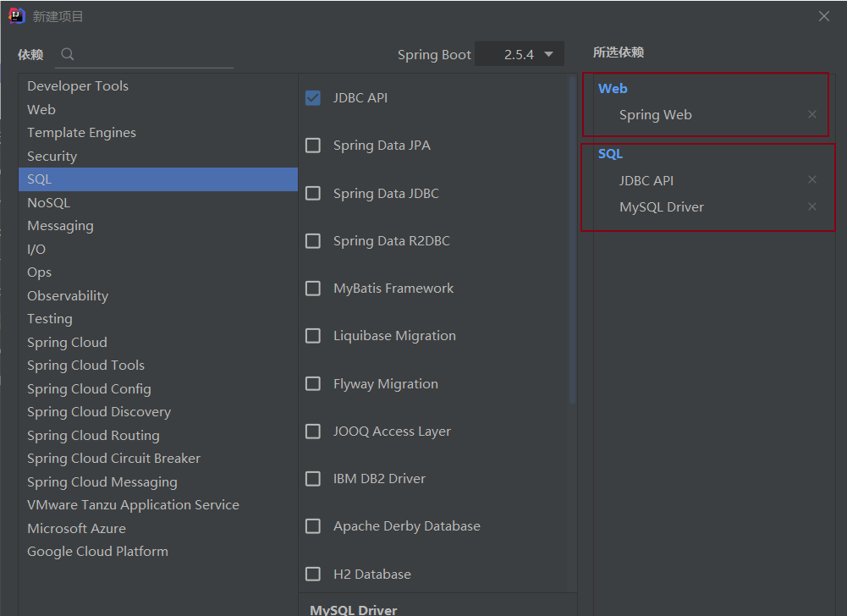847x616 pixels.
Task: Open the Observability category
Action: [157, 295]
